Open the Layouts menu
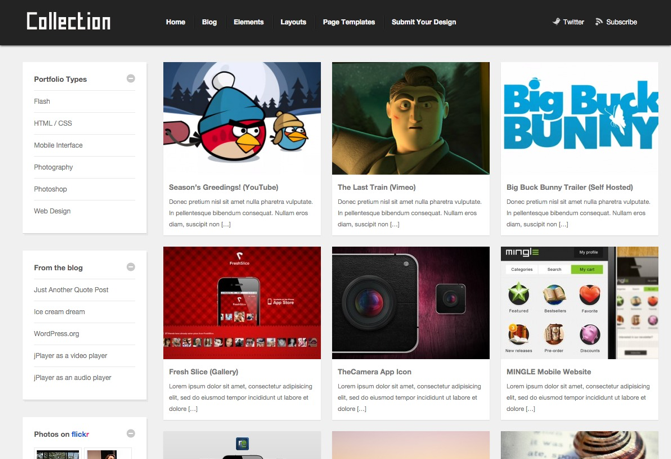The image size is (671, 459). 293,22
